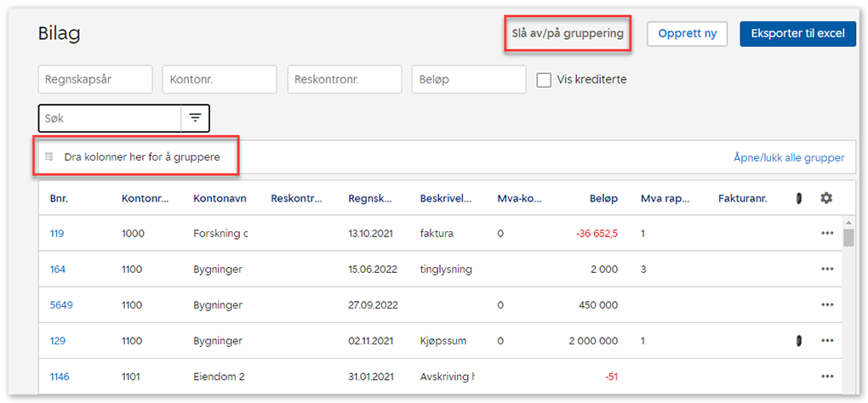Viewport: 868px width, 403px height.
Task: Focus the Regnskapsår input field
Action: tap(95, 80)
